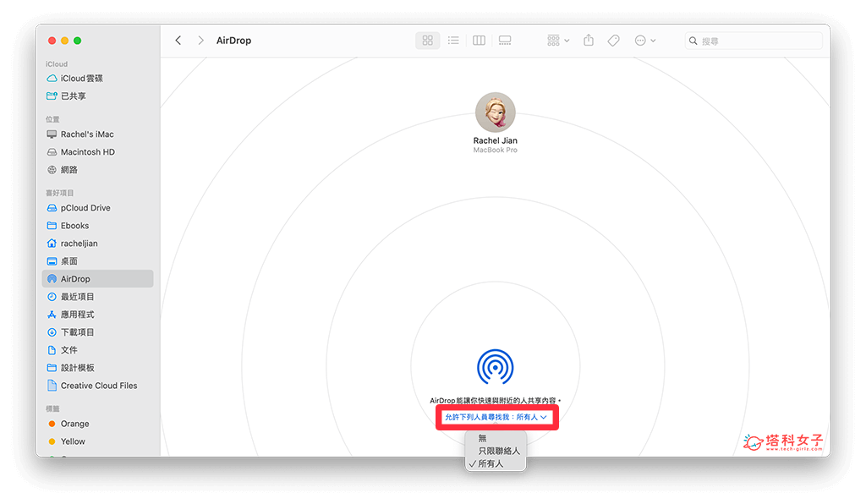Open the group-by dropdown in toolbar
866x504 pixels.
pos(558,41)
